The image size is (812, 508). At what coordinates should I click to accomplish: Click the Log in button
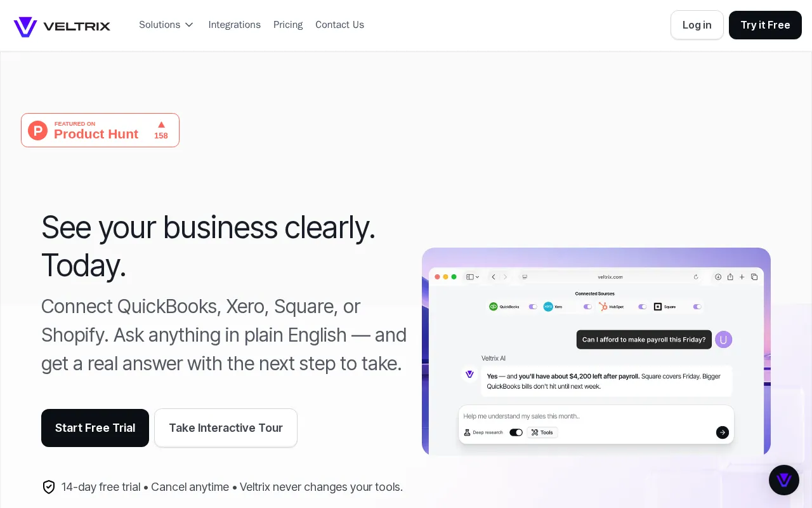click(697, 25)
